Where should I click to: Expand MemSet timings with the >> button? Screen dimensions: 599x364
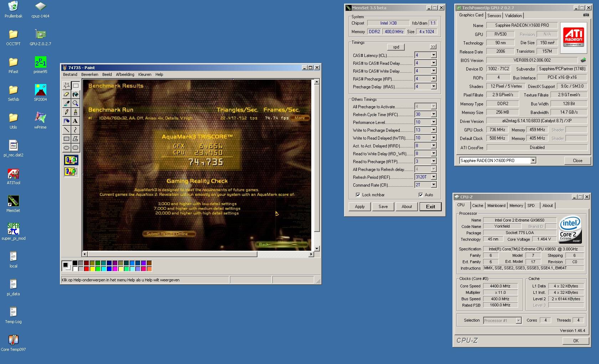[433, 47]
